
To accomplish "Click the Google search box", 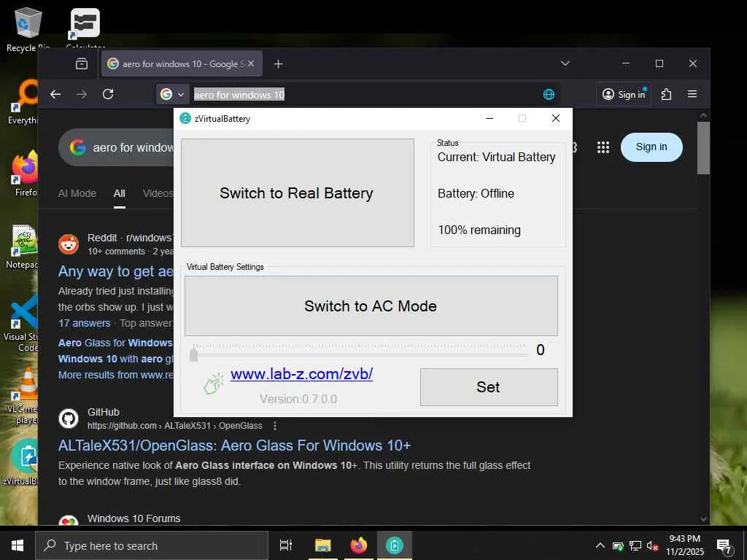I will coord(116,147).
